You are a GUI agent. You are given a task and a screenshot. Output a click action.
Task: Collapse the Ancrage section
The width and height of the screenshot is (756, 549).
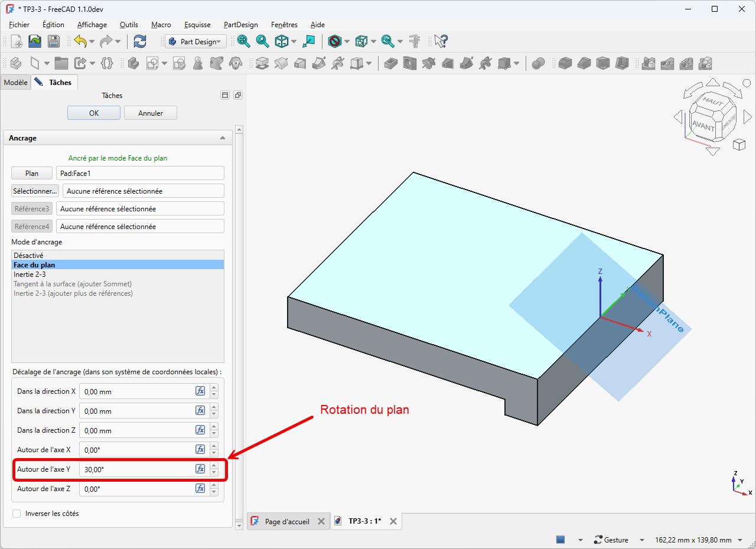pyautogui.click(x=223, y=138)
